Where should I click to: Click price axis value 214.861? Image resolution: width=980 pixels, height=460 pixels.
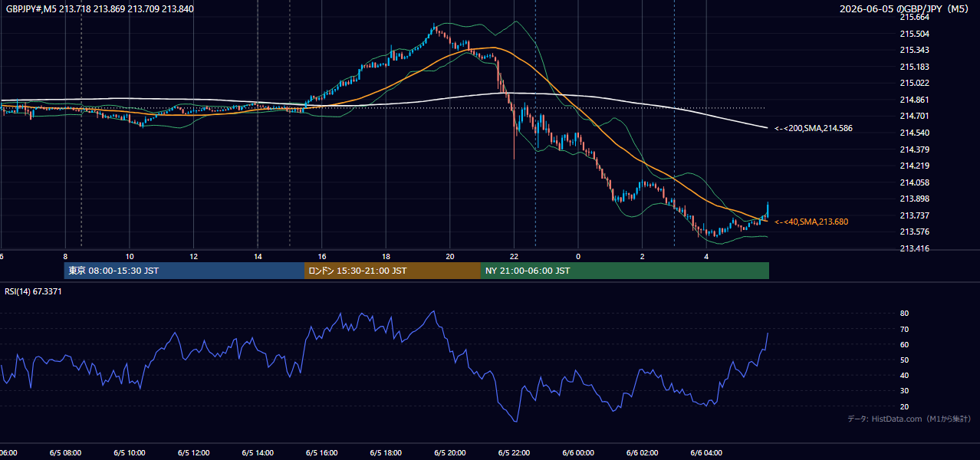pyautogui.click(x=914, y=100)
